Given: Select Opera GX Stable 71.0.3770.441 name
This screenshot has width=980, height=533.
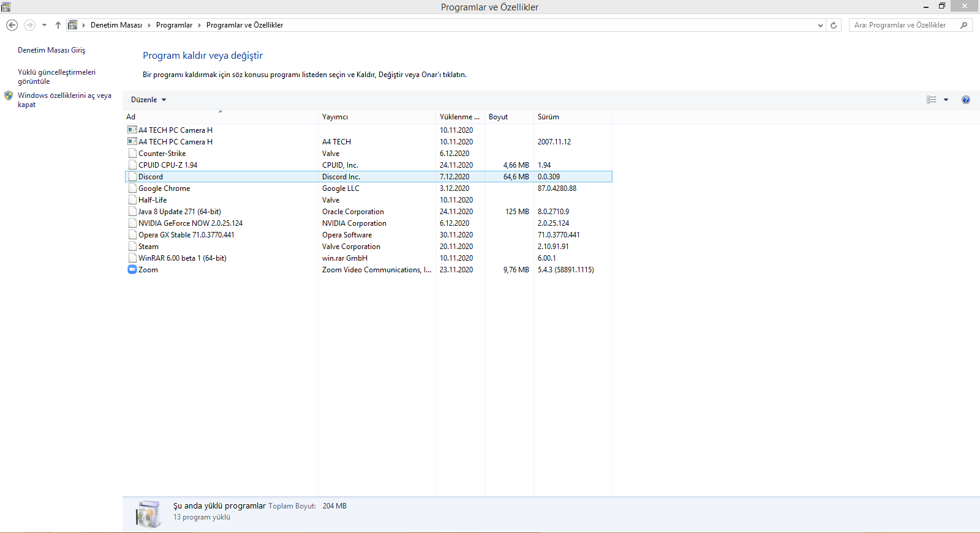Looking at the screenshot, I should click(186, 235).
